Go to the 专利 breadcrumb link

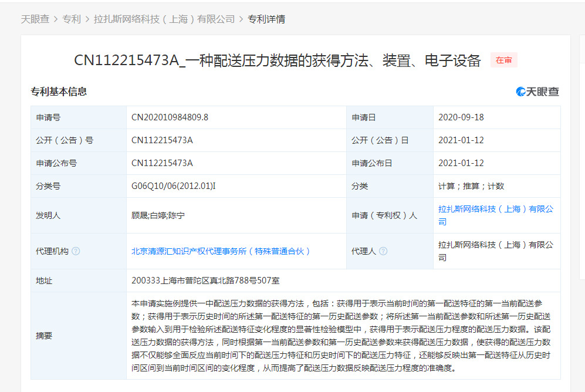71,19
